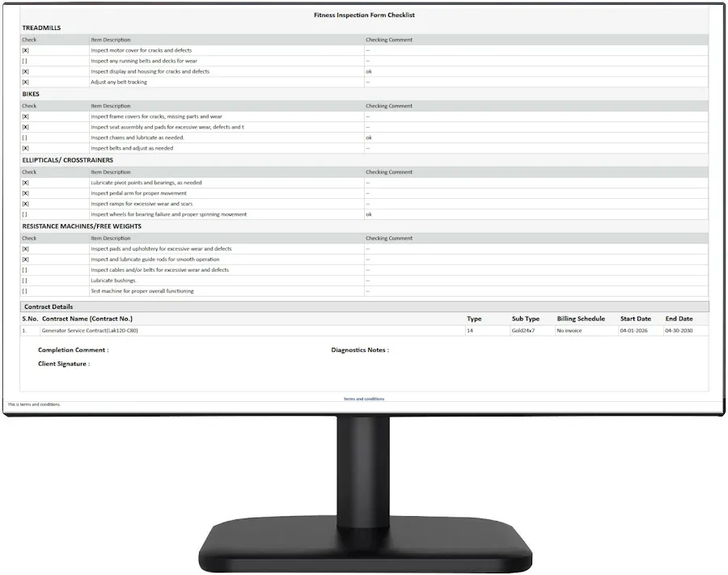Select the 'Fitness Inspection Form Checklist' title
This screenshot has height=575, width=728.
pyautogui.click(x=364, y=15)
